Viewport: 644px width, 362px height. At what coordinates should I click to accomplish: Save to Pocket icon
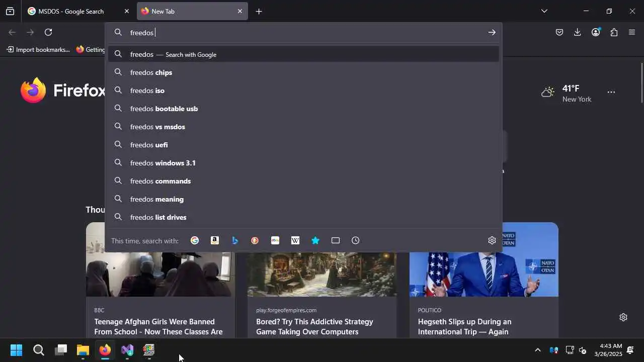(x=559, y=32)
